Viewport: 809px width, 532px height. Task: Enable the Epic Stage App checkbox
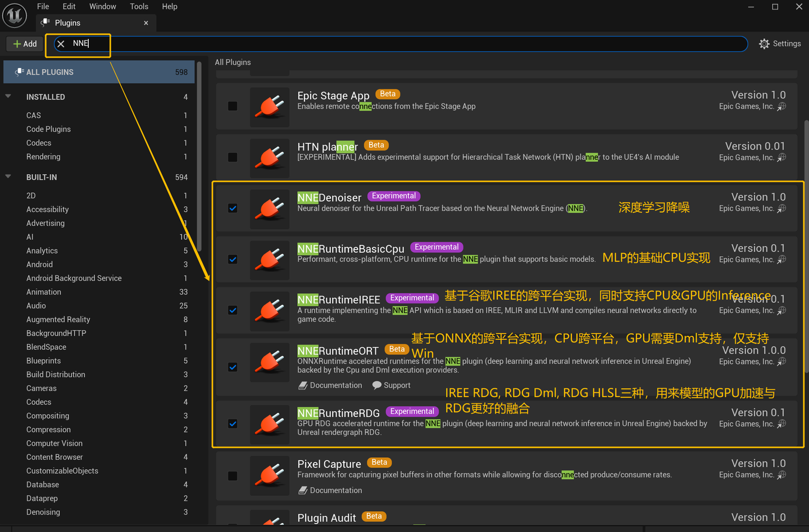tap(233, 106)
